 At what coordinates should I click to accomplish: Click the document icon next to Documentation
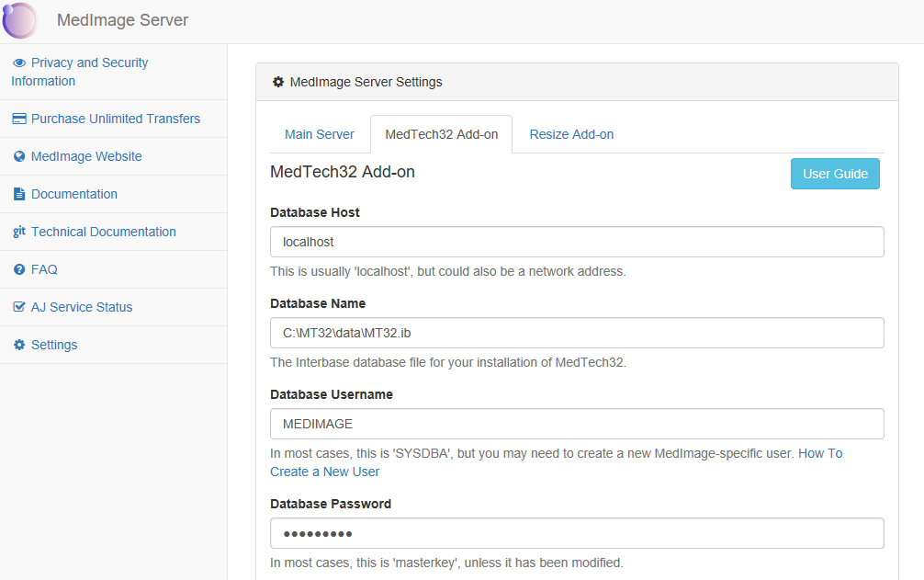(19, 194)
